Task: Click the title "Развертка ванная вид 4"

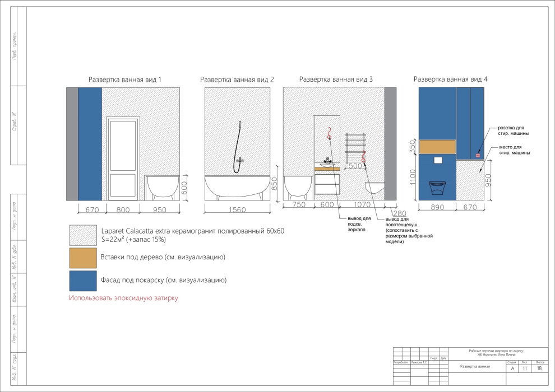Action: (x=450, y=80)
